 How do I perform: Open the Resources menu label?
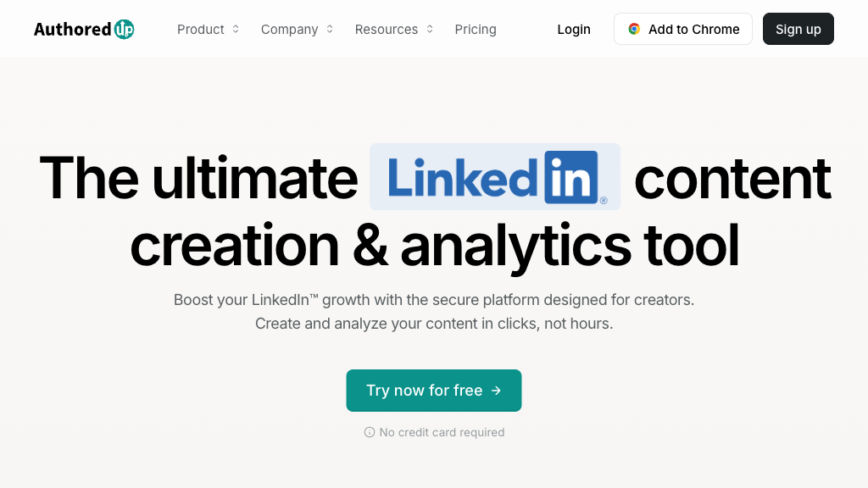pos(387,29)
